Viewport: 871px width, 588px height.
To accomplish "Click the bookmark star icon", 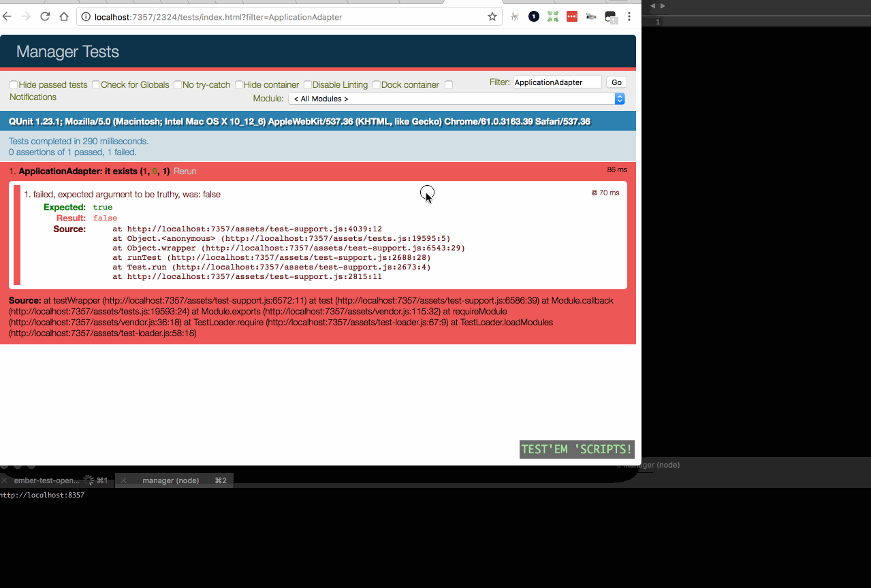I will 492,16.
